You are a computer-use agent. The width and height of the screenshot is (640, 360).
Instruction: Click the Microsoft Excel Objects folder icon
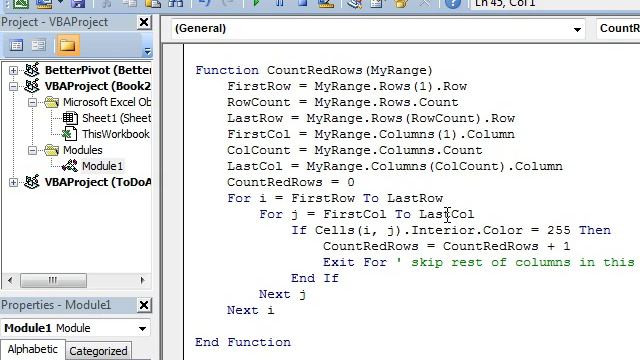coord(51,102)
